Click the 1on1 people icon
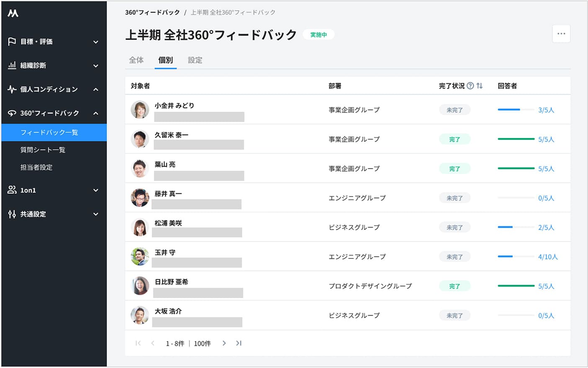This screenshot has height=368, width=588. (11, 190)
